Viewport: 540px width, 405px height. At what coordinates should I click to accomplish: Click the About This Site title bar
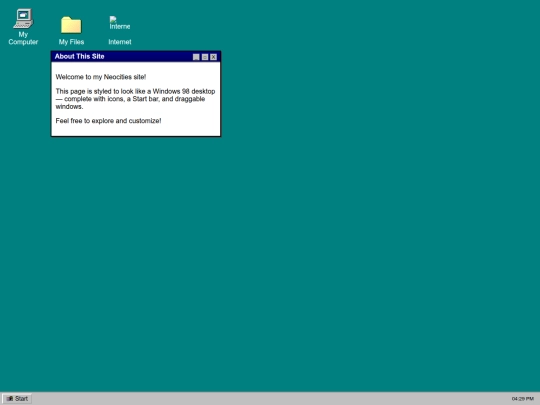(x=136, y=57)
